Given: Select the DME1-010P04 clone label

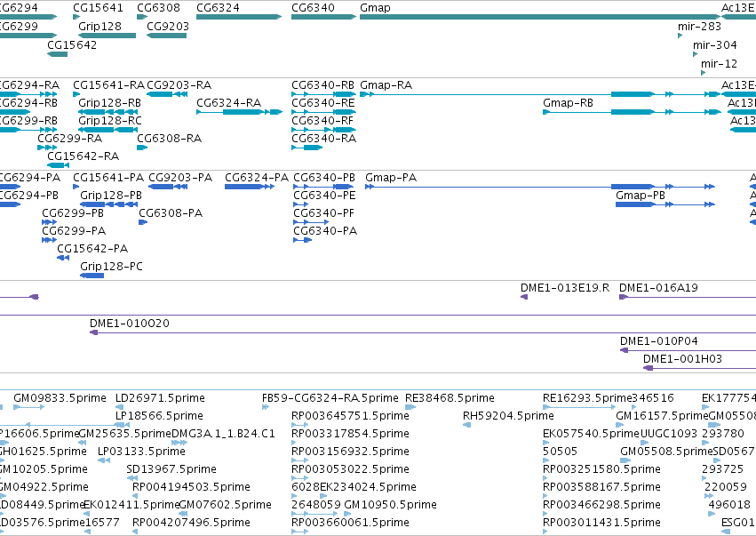Looking at the screenshot, I should 659,341.
